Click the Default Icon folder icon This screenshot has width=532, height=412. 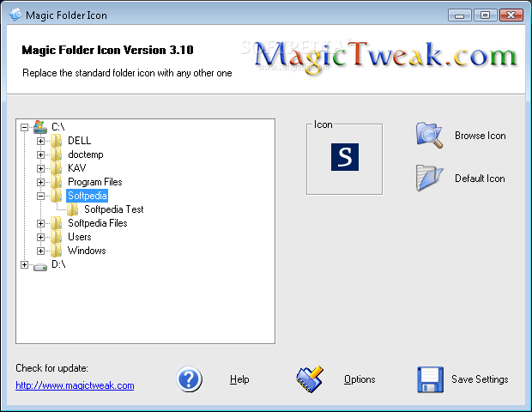429,178
